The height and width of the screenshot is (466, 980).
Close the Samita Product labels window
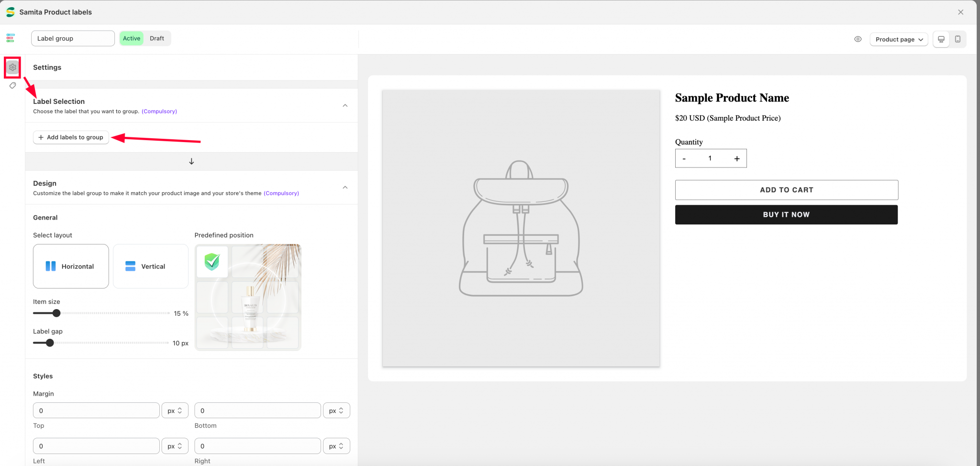pyautogui.click(x=960, y=12)
